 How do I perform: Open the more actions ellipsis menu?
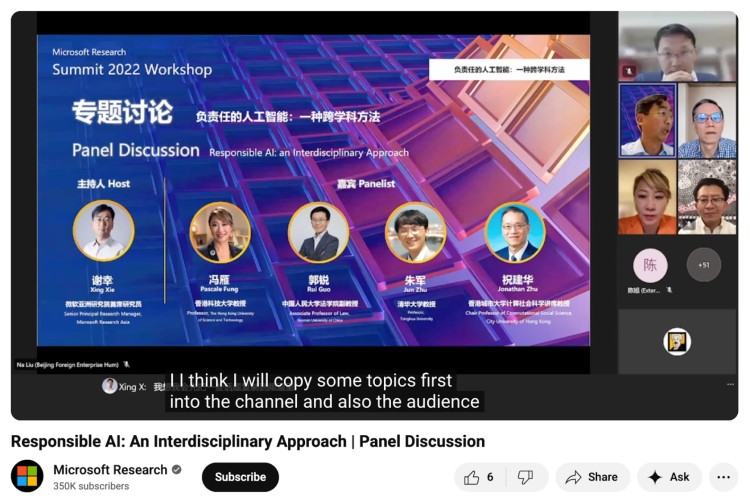723,477
